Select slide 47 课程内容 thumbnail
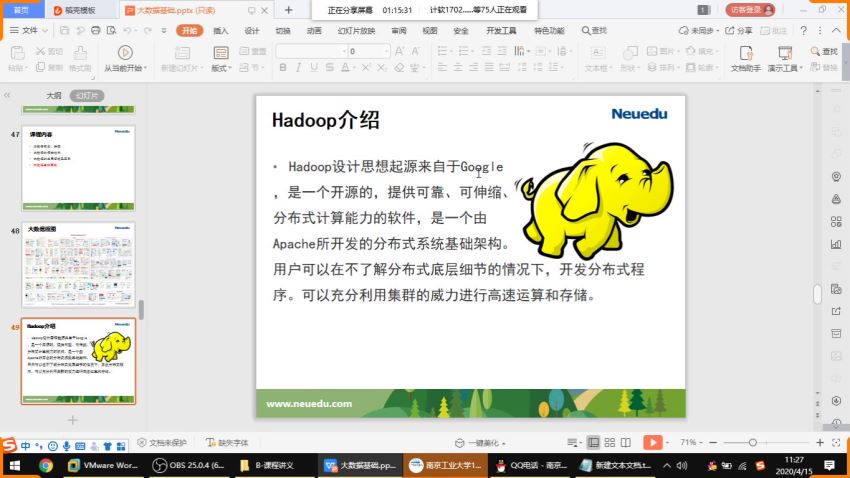The image size is (850, 478). click(x=79, y=169)
